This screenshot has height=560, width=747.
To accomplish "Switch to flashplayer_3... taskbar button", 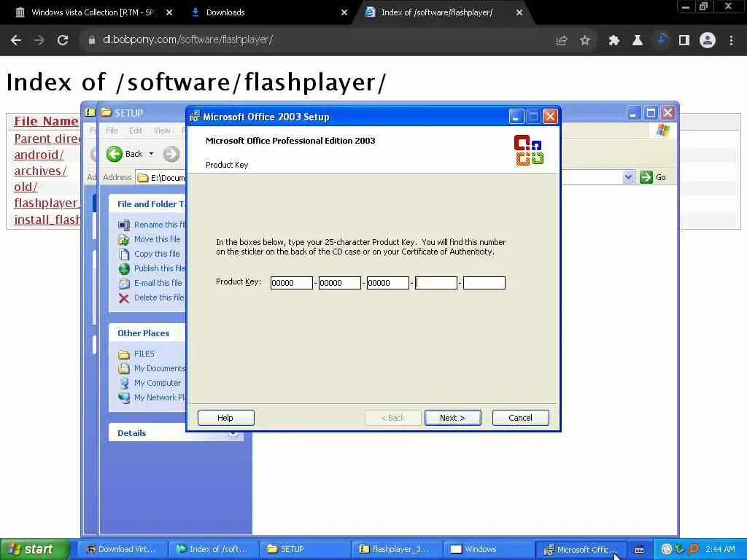I will tap(396, 549).
